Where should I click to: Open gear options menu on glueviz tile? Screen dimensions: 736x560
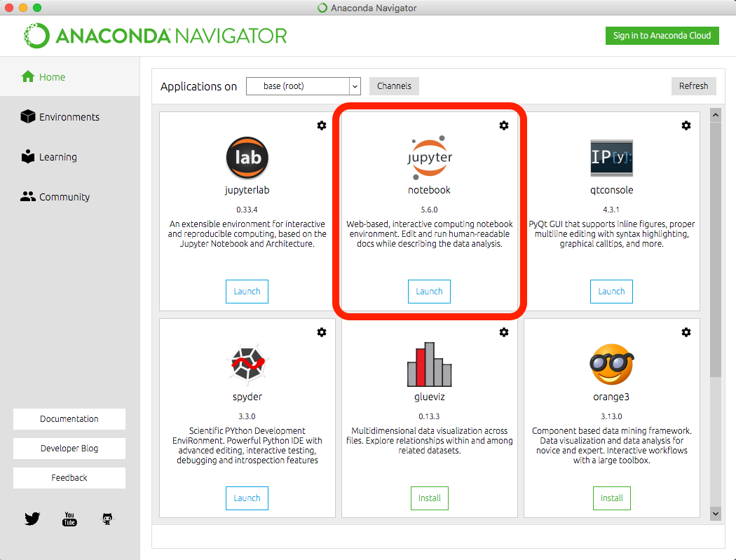tap(503, 332)
